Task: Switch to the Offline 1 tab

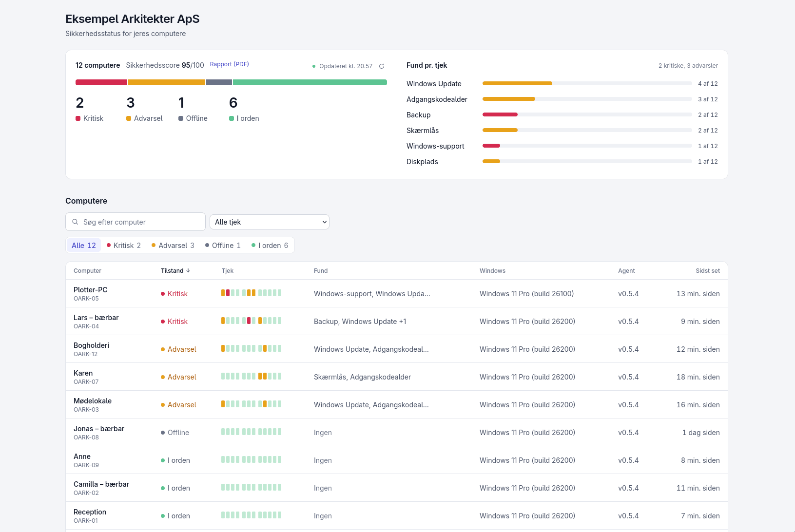Action: pyautogui.click(x=223, y=245)
